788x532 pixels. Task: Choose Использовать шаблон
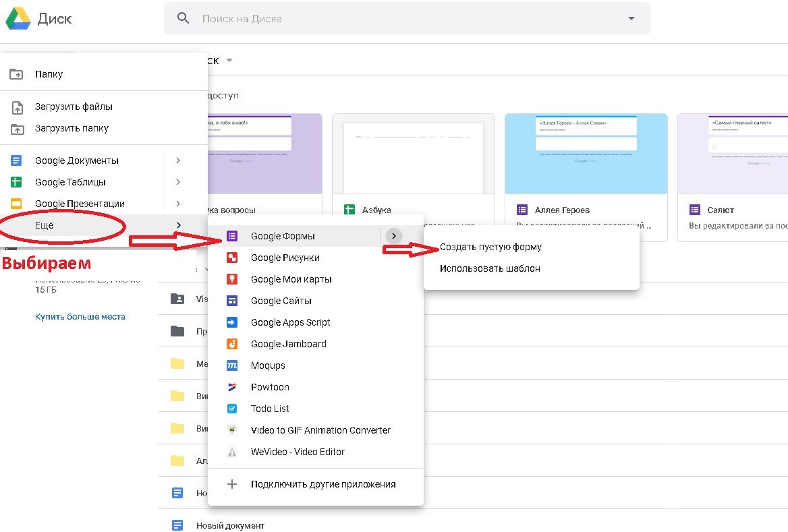[x=531, y=269]
